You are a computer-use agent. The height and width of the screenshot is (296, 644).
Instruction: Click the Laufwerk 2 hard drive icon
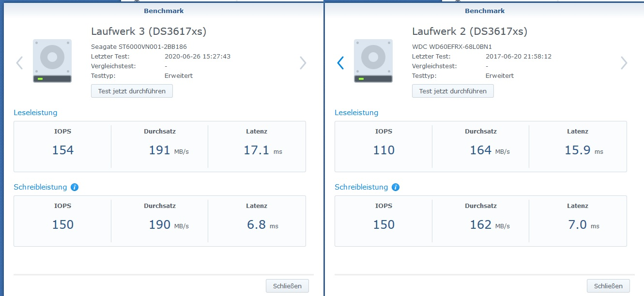[373, 61]
